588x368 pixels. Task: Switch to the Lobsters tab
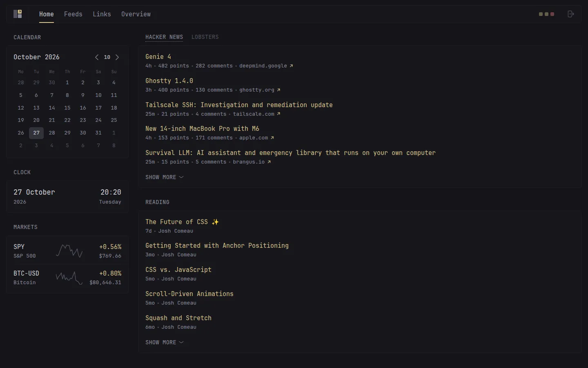tap(205, 37)
